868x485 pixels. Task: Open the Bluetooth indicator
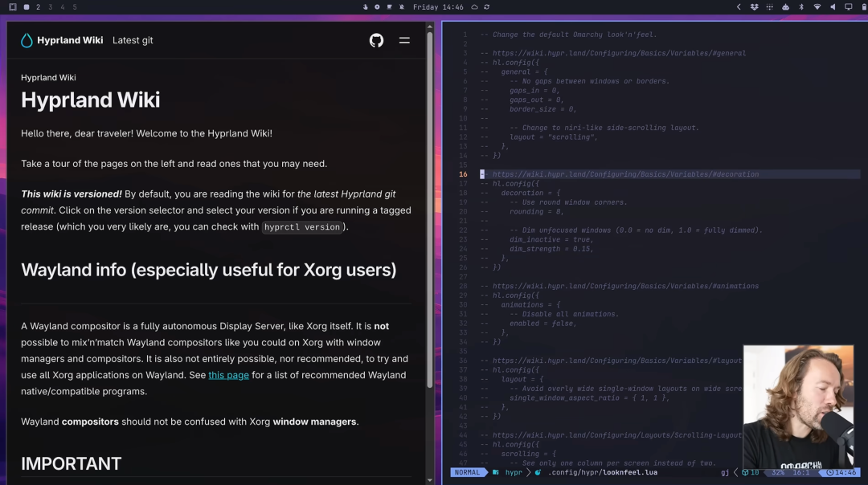[801, 7]
